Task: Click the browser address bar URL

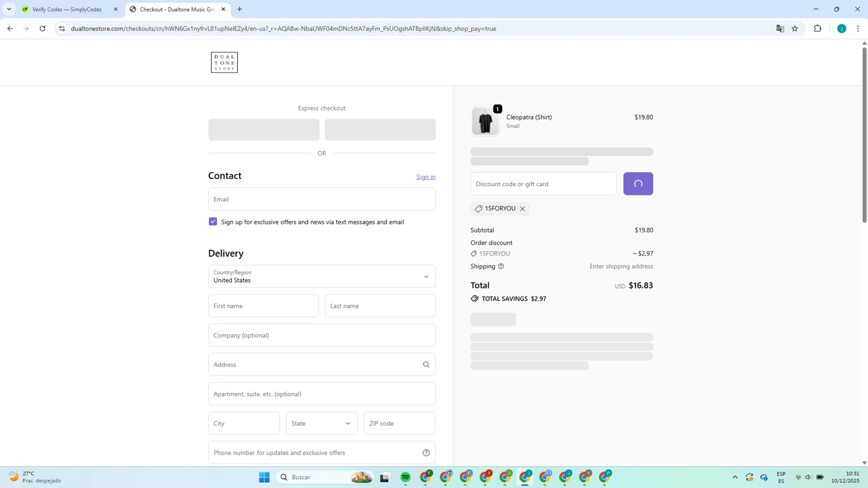Action: [284, 28]
